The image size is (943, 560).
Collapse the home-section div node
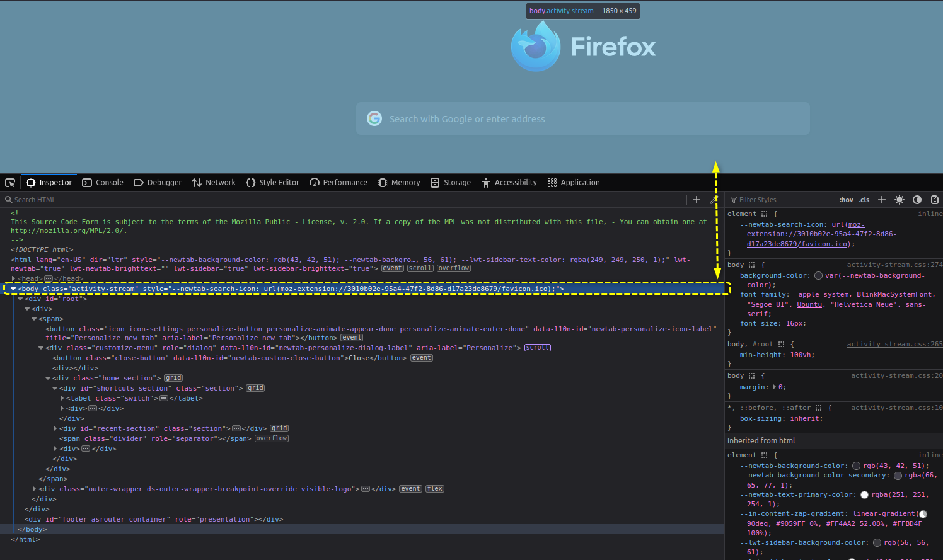pos(48,378)
